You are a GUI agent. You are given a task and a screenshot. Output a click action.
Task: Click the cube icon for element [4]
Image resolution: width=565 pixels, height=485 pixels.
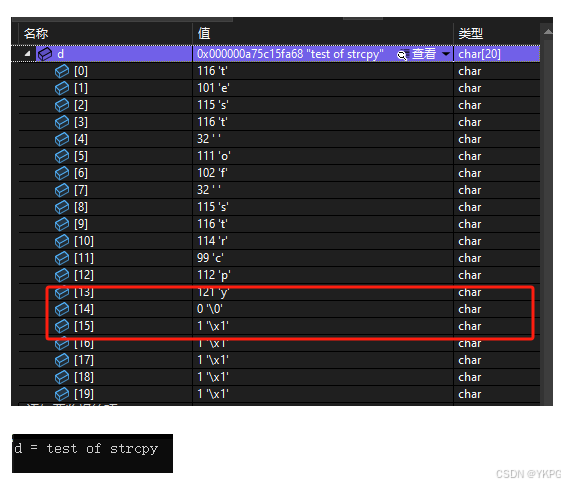pyautogui.click(x=62, y=139)
